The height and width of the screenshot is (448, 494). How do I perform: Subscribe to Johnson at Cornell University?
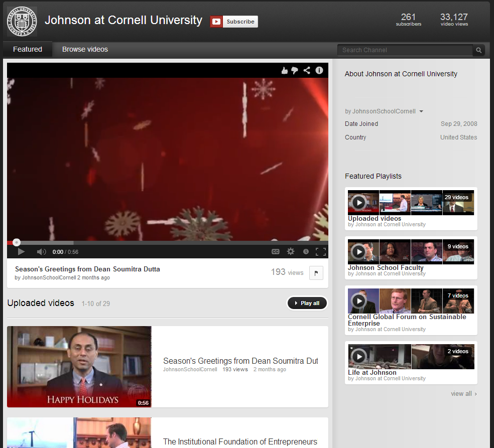(240, 22)
